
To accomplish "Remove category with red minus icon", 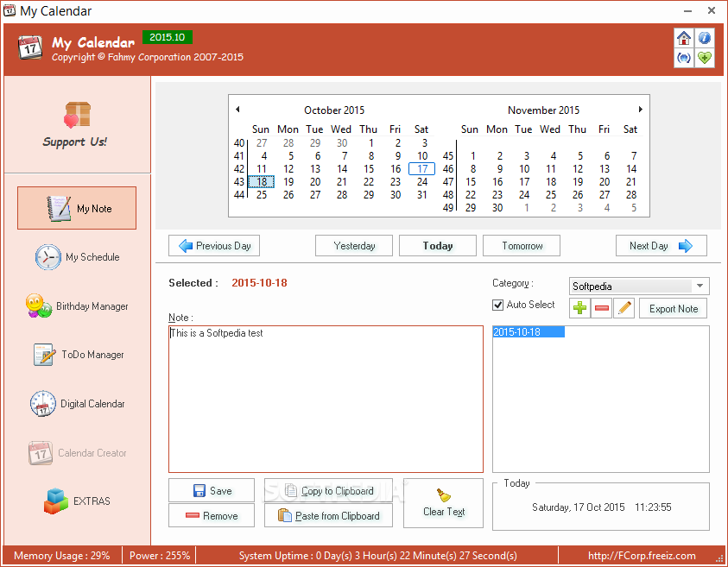I will click(x=602, y=308).
